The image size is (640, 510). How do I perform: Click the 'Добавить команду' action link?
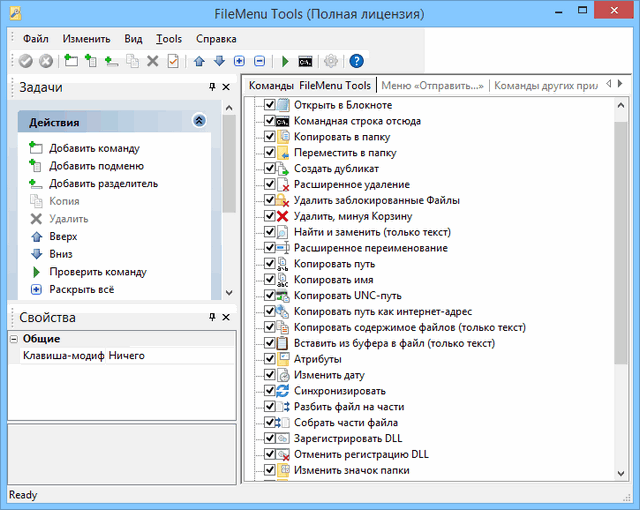click(94, 149)
